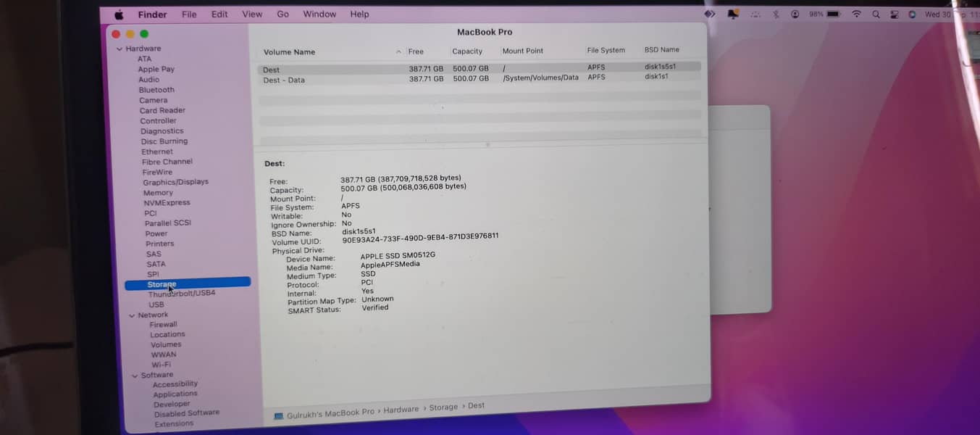Select Apple Pay in the sidebar
The height and width of the screenshot is (435, 980).
tap(156, 70)
